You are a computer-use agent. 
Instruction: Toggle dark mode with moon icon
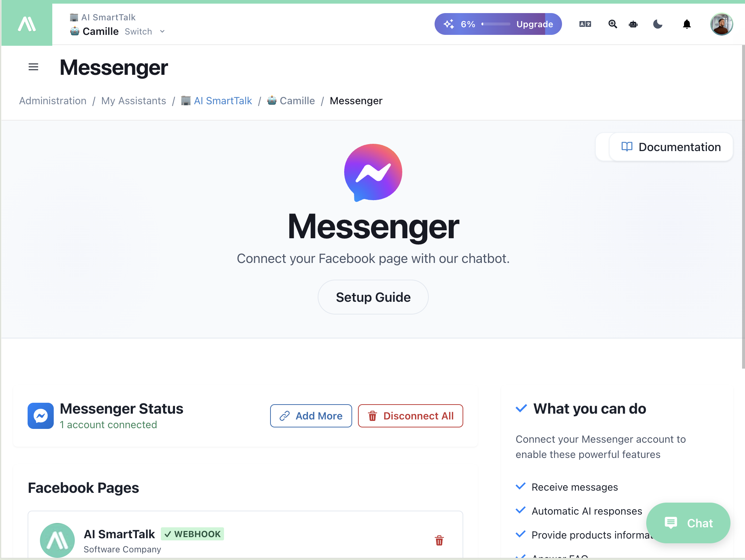coord(658,24)
